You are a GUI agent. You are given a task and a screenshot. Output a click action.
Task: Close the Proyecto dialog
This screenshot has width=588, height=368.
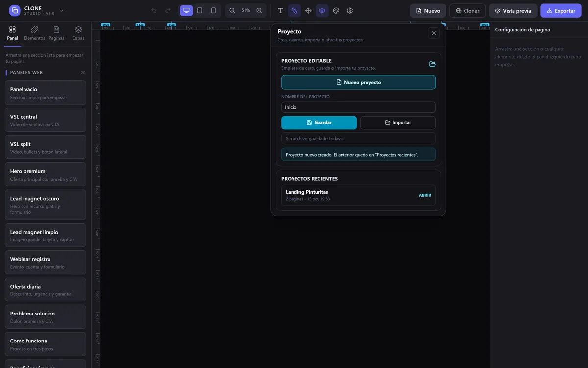pos(434,33)
